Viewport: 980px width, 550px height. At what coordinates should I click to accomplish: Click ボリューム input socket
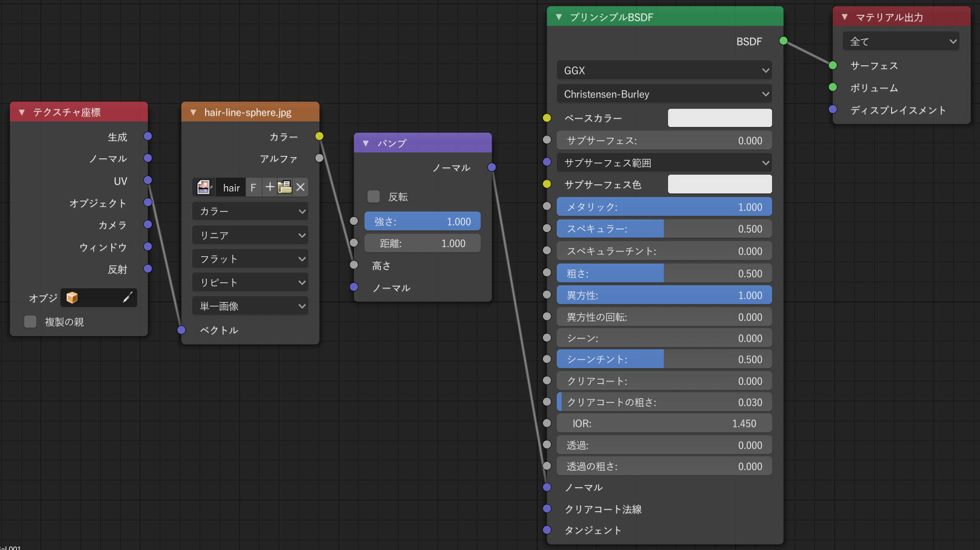point(832,87)
